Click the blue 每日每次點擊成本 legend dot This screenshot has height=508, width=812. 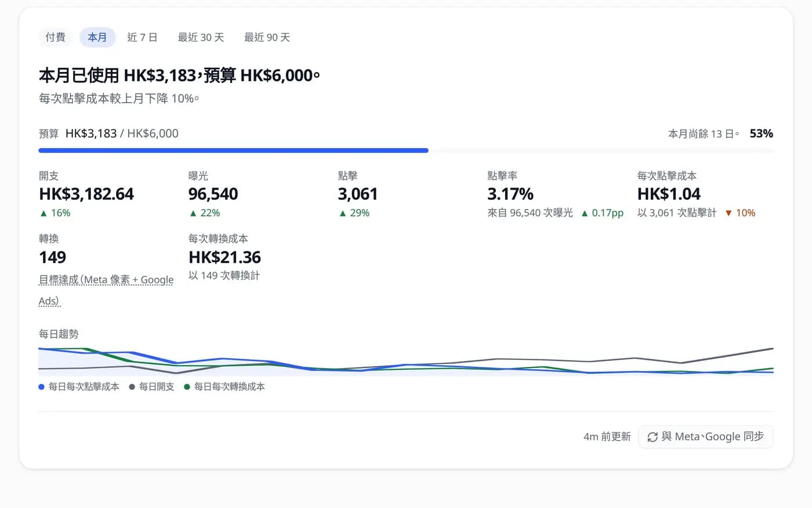coord(42,387)
